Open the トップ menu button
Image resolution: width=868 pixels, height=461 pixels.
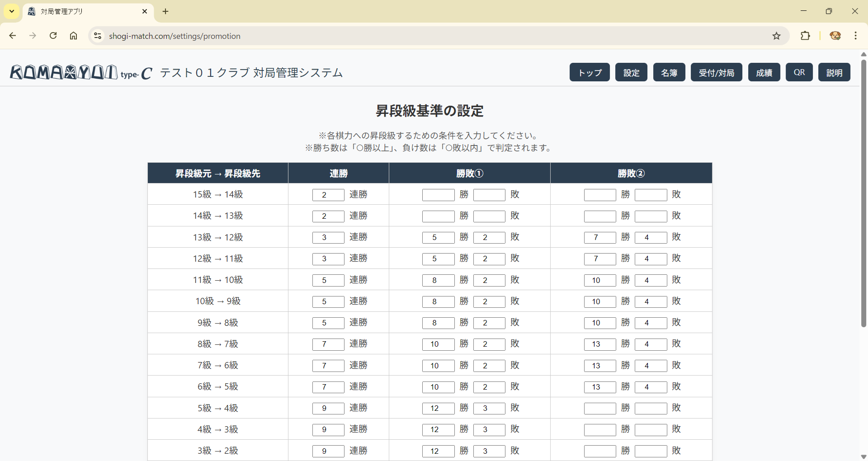pos(590,72)
